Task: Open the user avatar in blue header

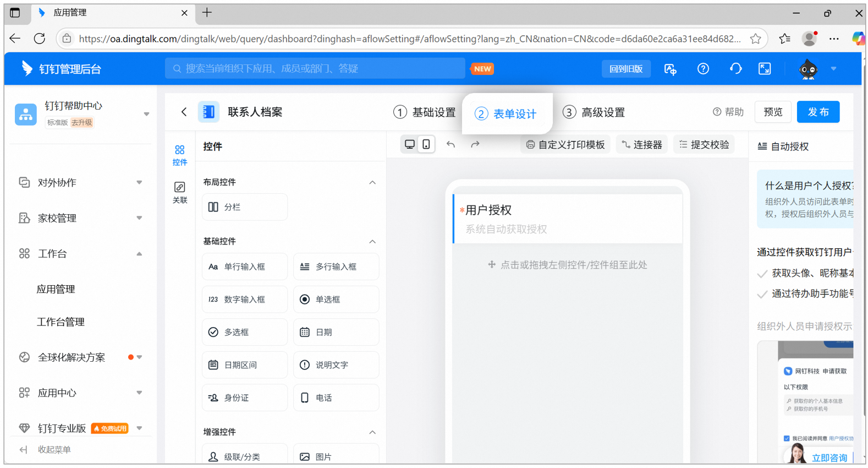Action: [808, 69]
